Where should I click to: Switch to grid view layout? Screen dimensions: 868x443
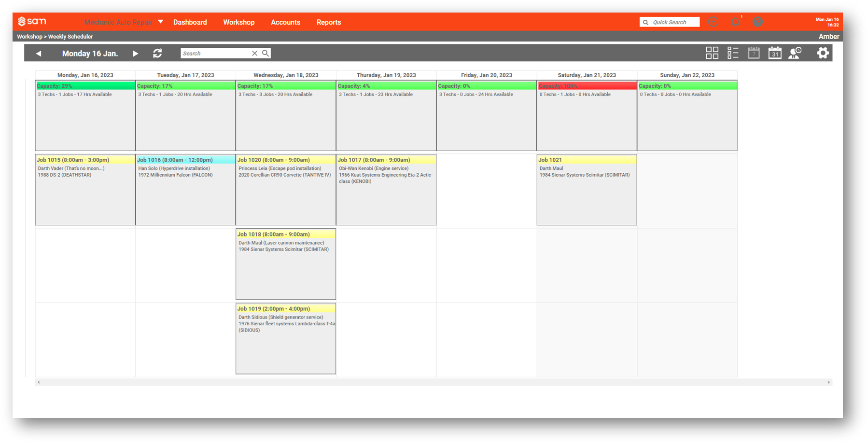pyautogui.click(x=712, y=53)
